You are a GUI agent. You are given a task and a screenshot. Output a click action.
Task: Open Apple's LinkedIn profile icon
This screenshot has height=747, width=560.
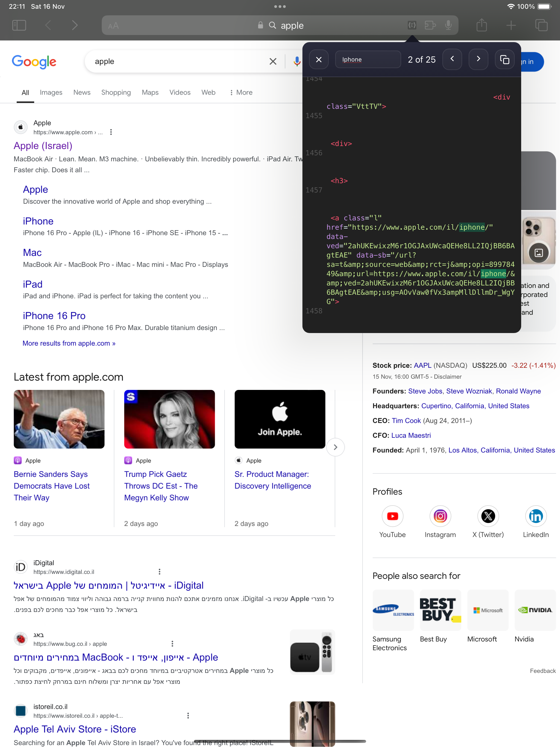pos(536,516)
